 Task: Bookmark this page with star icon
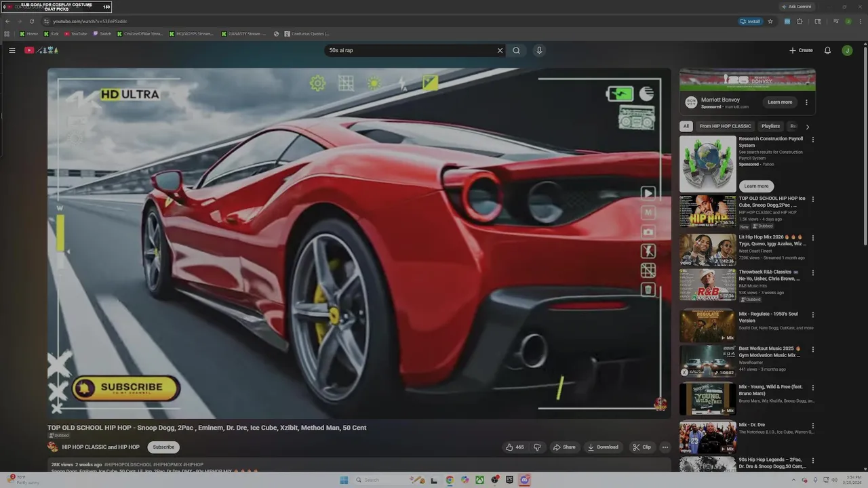tap(770, 21)
